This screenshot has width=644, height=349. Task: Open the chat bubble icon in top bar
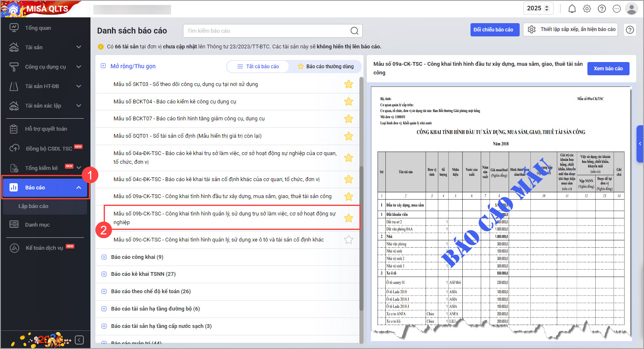[x=617, y=9]
